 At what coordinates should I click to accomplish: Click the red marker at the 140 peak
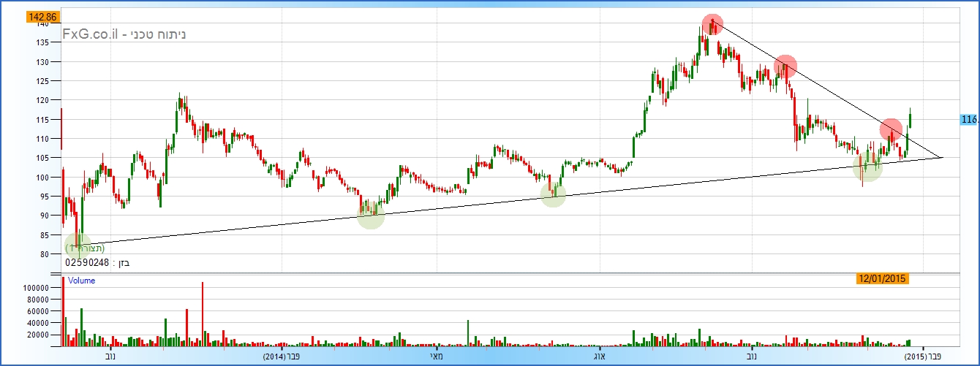point(712,25)
